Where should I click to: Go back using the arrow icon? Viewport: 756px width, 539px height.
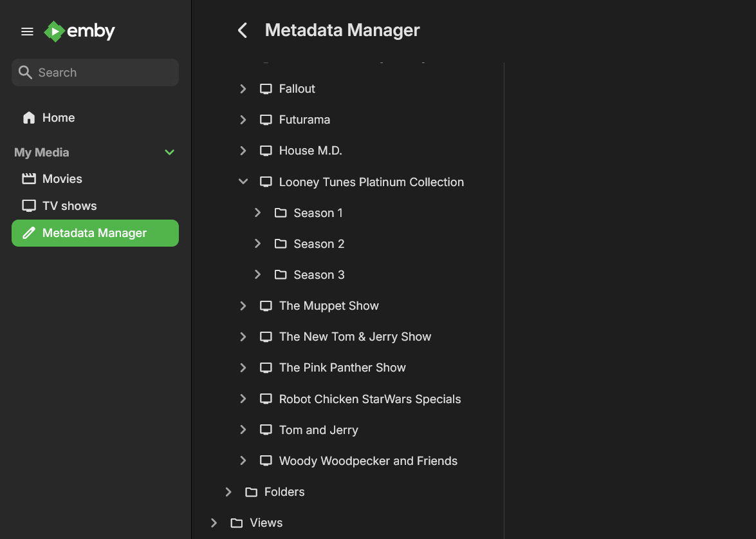[x=243, y=30]
